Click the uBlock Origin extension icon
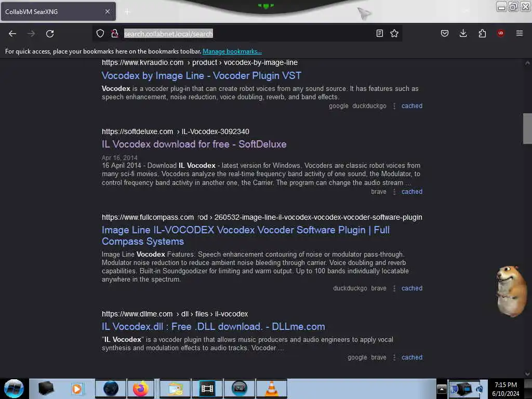The height and width of the screenshot is (399, 532). [500, 33]
